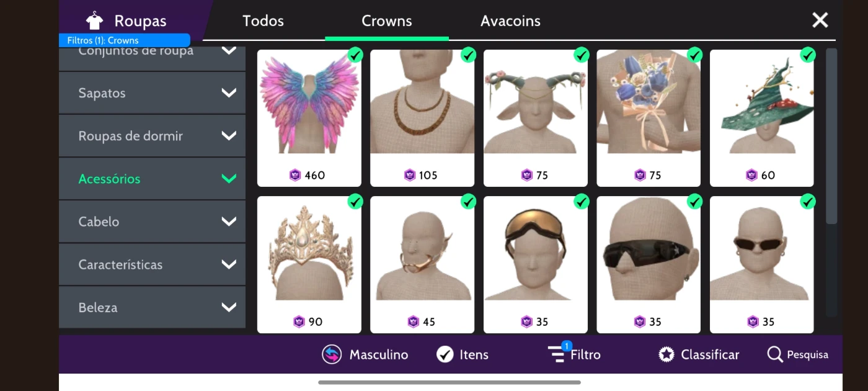The image size is (868, 391).
Task: Close the shop with the X icon
Action: pyautogui.click(x=820, y=20)
